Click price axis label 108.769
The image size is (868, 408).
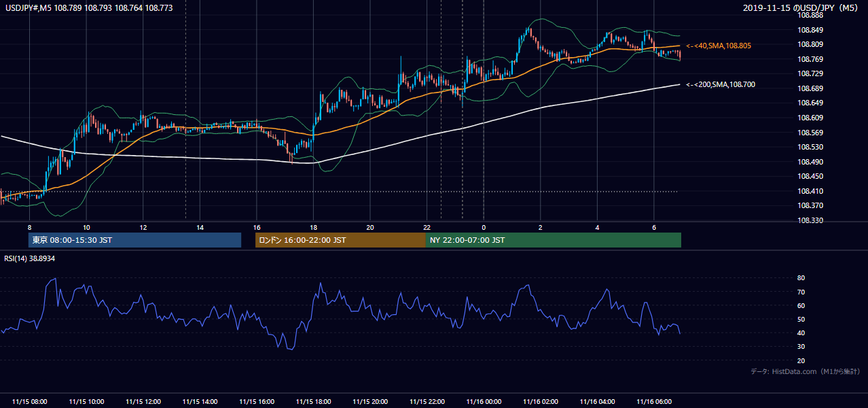click(810, 59)
